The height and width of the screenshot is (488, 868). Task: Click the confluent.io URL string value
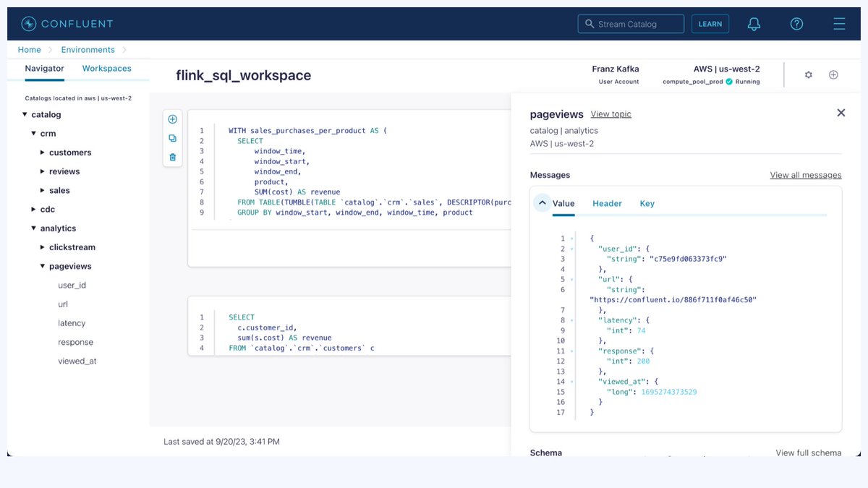(x=673, y=299)
